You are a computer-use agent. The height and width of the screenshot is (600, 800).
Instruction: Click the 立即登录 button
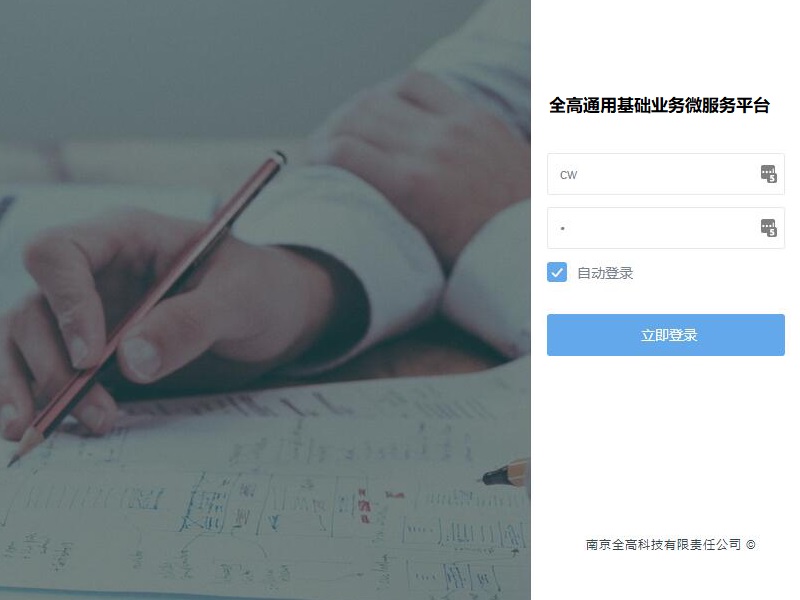coord(666,335)
